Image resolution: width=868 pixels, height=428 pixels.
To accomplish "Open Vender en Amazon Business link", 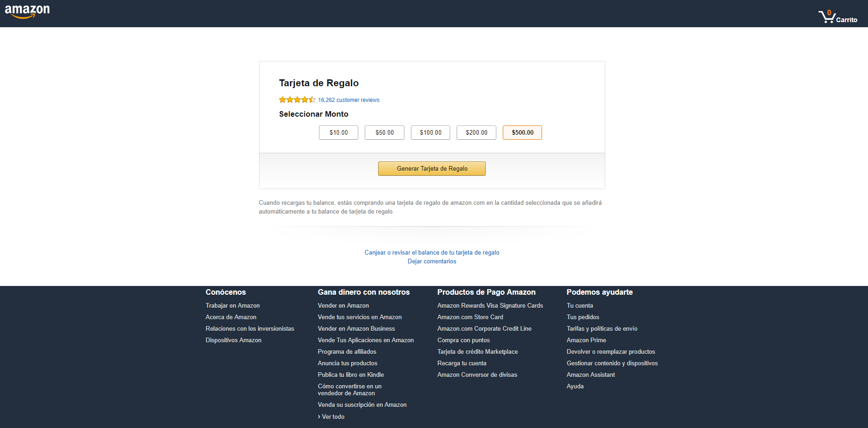I will click(x=356, y=328).
